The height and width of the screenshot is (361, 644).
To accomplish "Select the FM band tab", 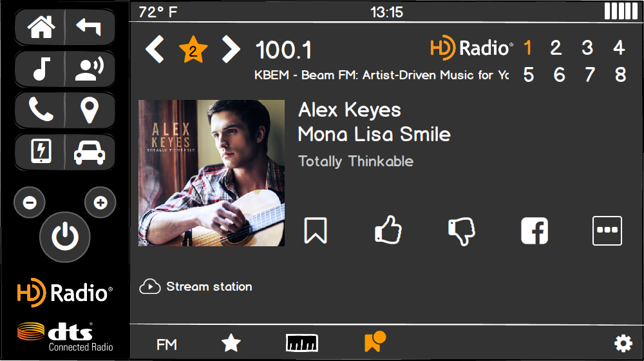I will coord(166,344).
